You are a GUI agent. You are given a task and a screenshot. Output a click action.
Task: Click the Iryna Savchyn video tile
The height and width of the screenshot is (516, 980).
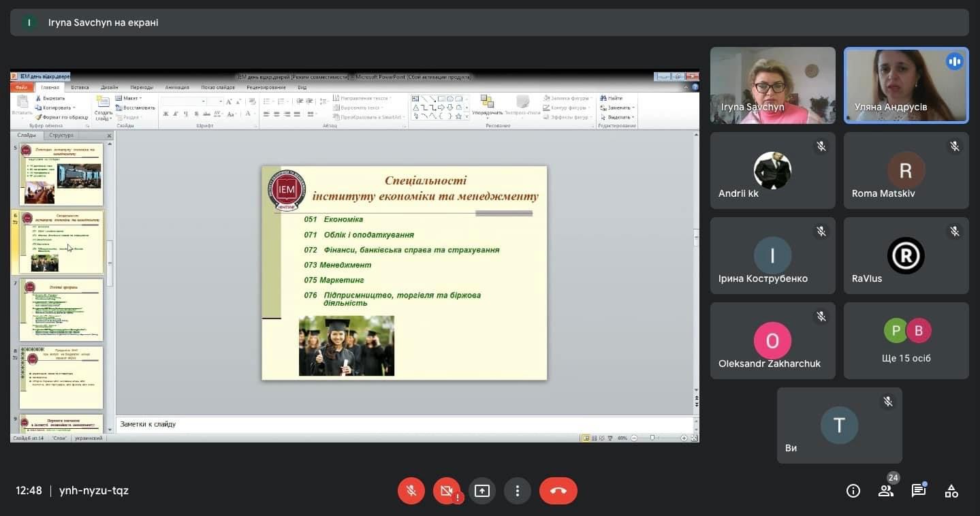point(772,85)
